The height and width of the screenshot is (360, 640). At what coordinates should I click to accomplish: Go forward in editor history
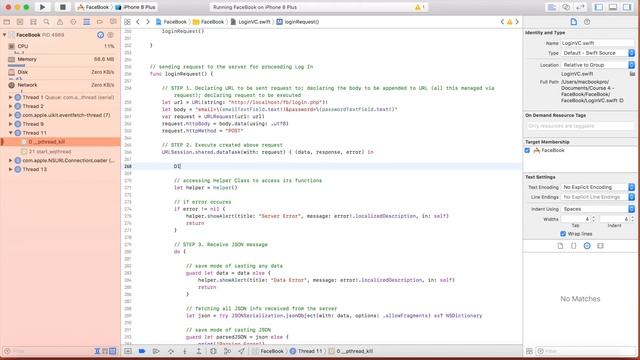(x=148, y=22)
